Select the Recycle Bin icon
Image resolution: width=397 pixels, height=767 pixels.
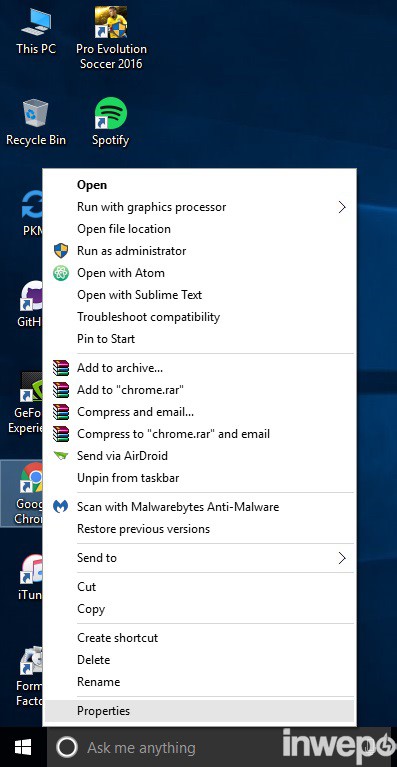[36, 122]
